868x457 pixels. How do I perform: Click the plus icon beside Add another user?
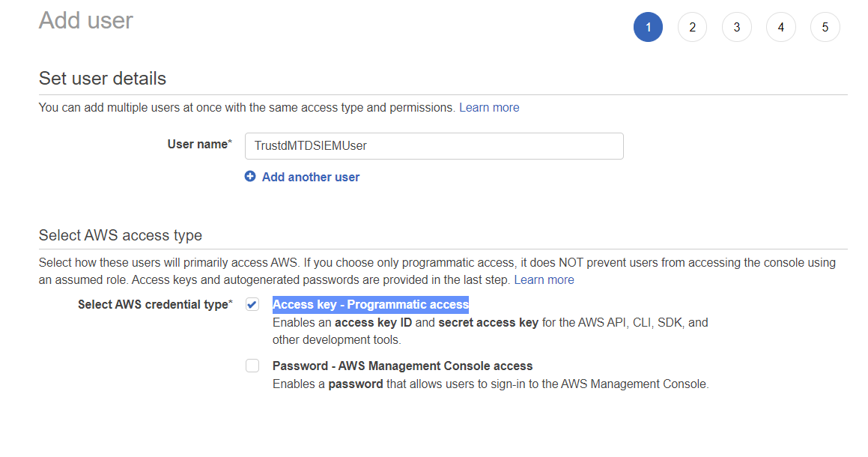pos(250,176)
